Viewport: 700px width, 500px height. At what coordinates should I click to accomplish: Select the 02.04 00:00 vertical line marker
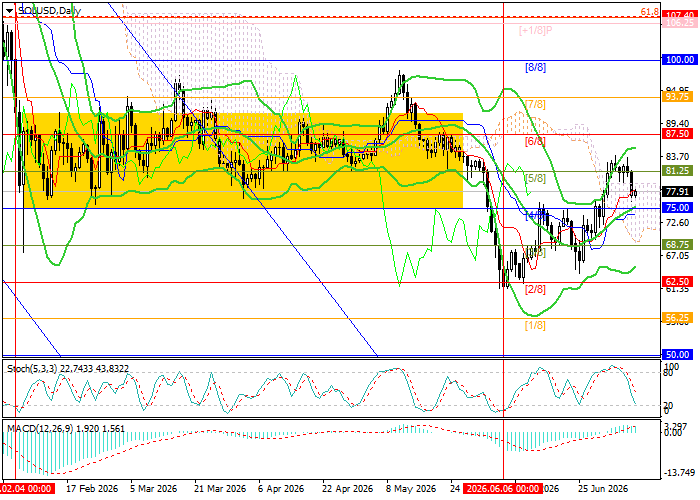click(28, 489)
